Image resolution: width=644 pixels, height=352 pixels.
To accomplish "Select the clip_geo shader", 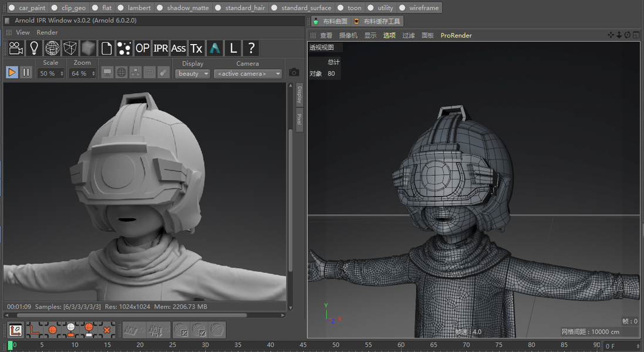I will click(69, 8).
